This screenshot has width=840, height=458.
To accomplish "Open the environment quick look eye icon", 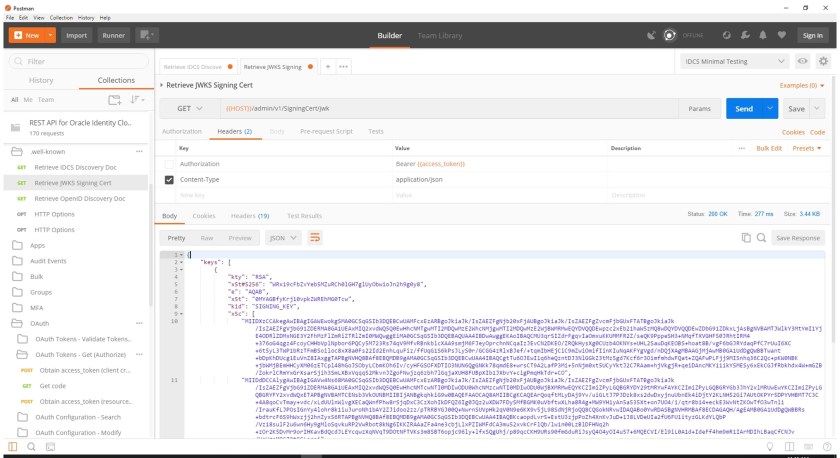I will point(801,61).
